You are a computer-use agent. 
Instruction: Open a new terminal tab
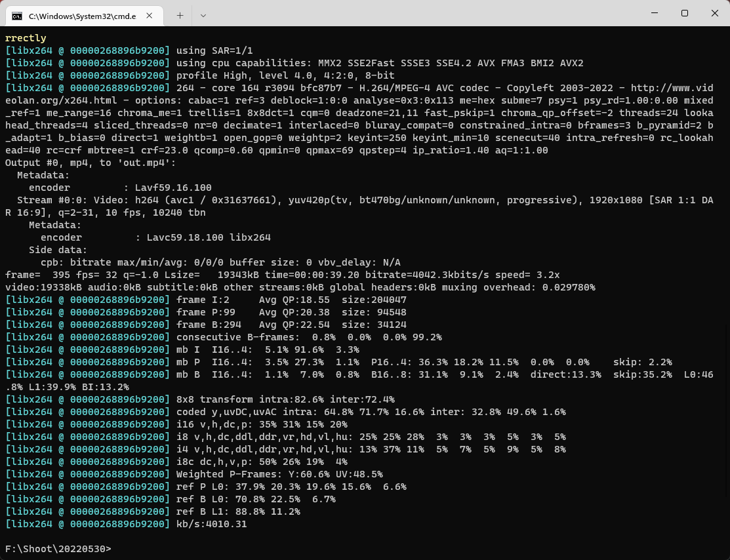click(x=180, y=15)
